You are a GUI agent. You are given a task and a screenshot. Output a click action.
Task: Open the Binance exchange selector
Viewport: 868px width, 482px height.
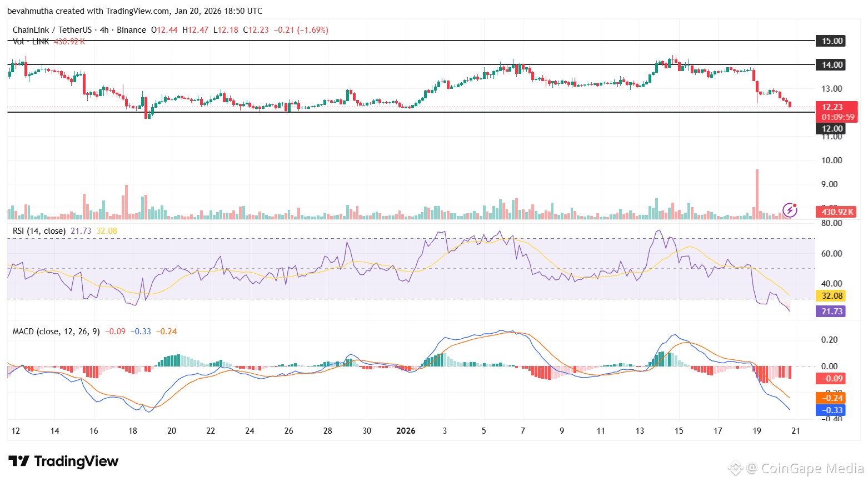click(132, 29)
